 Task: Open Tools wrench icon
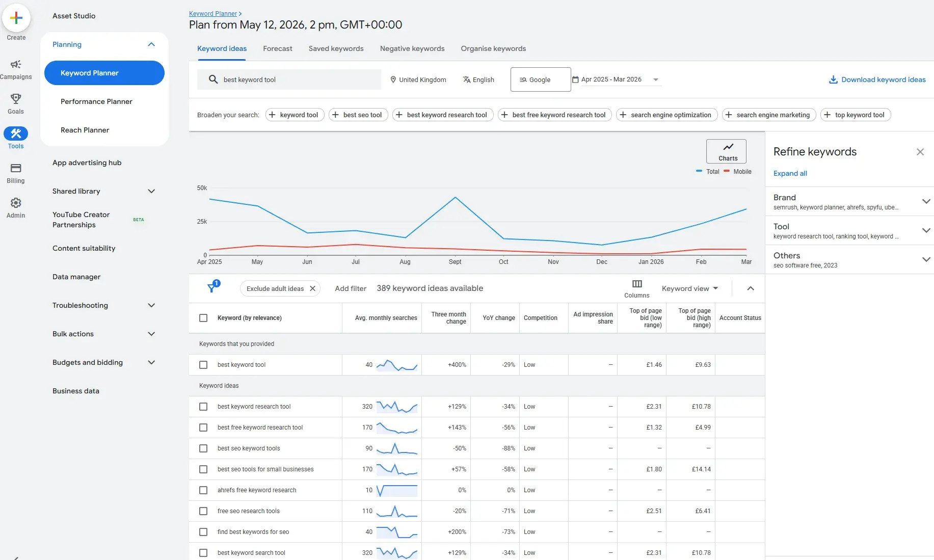16,134
